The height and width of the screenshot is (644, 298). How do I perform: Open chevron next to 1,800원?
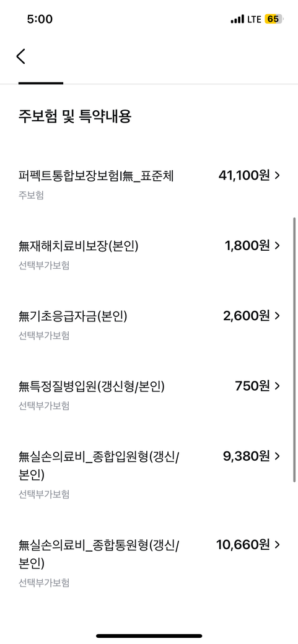[x=277, y=246]
